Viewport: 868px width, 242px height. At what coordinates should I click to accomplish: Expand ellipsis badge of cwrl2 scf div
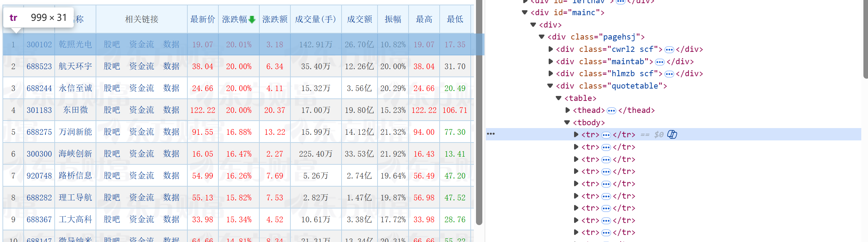point(669,50)
